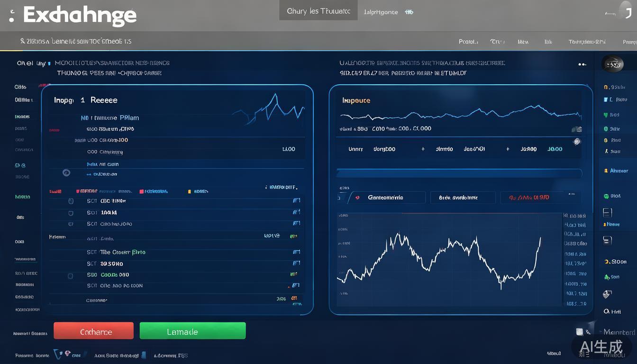The image size is (637, 364).
Task: Toggle checkbox next to SCT CBC row
Action: (71, 201)
